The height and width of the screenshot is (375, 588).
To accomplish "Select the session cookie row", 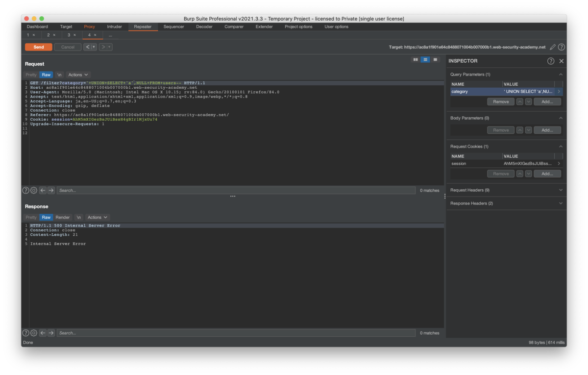I will pos(506,164).
